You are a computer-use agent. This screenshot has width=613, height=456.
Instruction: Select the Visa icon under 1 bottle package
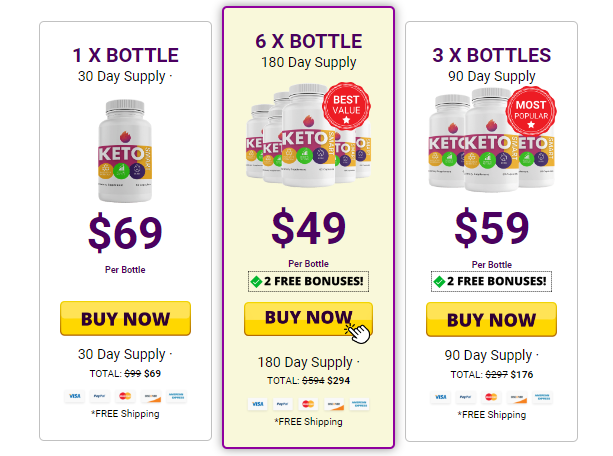pos(74,396)
